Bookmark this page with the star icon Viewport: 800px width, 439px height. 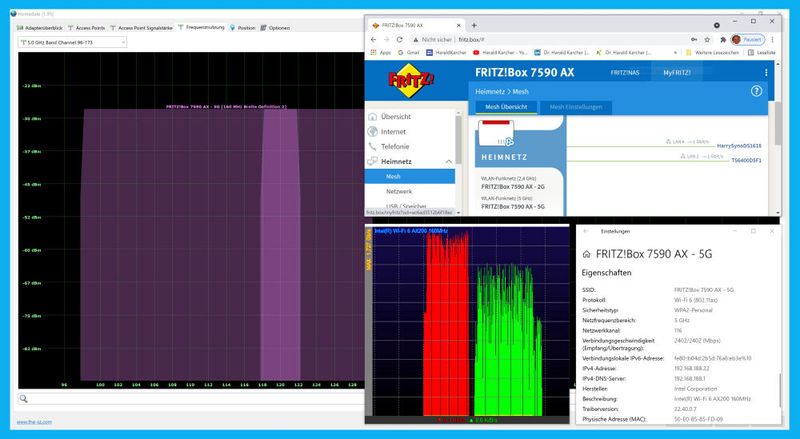tap(707, 39)
